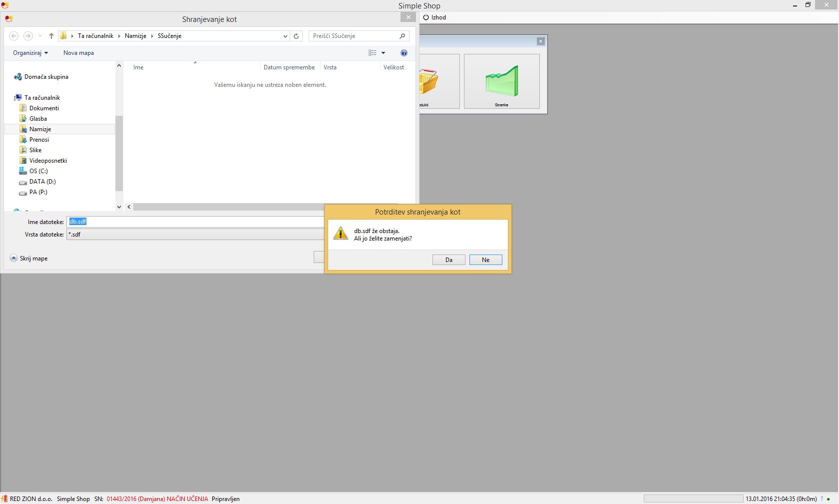Sort files by Datum spremembe column
This screenshot has height=504, width=839.
289,67
